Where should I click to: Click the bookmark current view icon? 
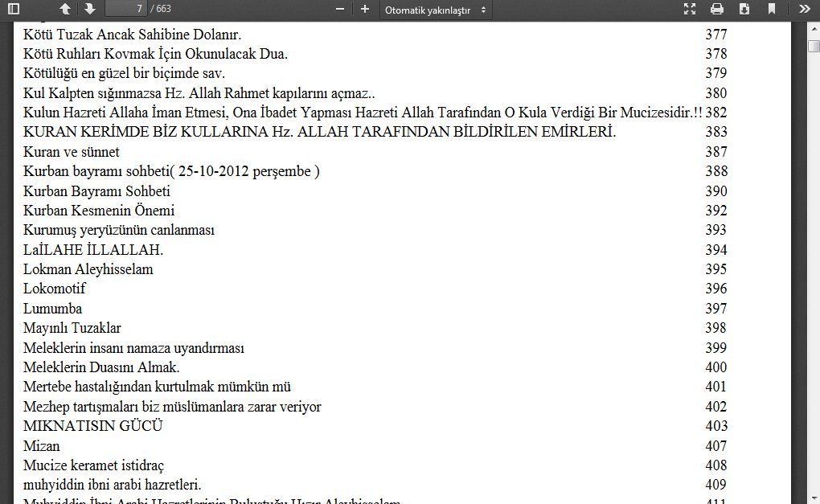coord(772,9)
